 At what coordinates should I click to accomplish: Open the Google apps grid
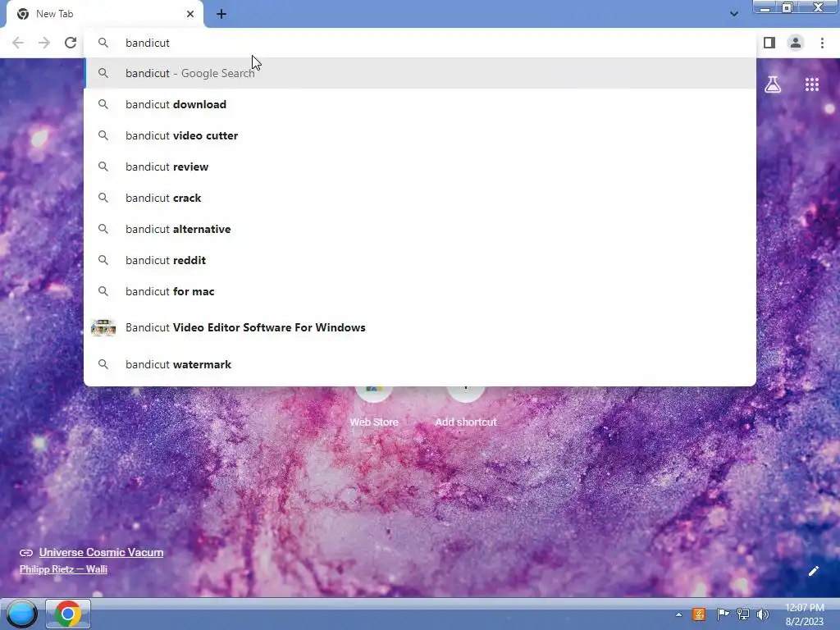811,84
